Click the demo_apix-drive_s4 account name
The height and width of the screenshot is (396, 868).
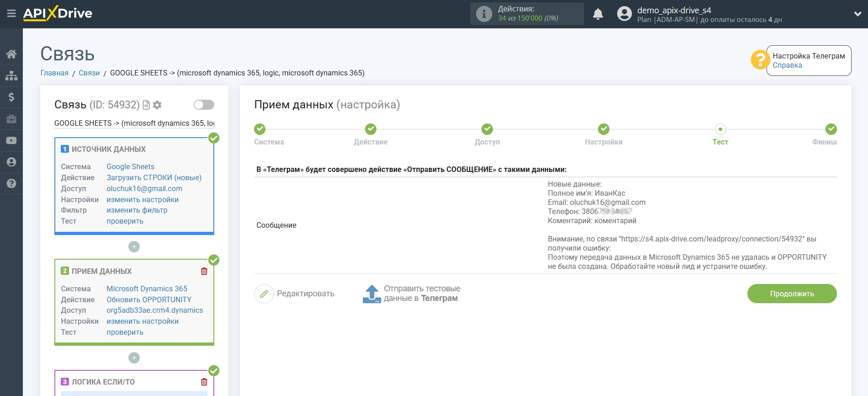pyautogui.click(x=674, y=10)
